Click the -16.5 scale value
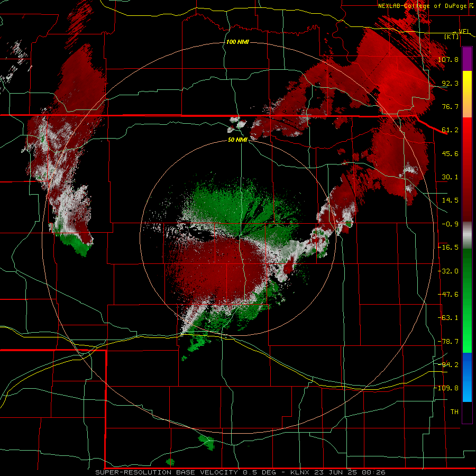Image resolution: width=476 pixels, height=476 pixels. pos(448,248)
